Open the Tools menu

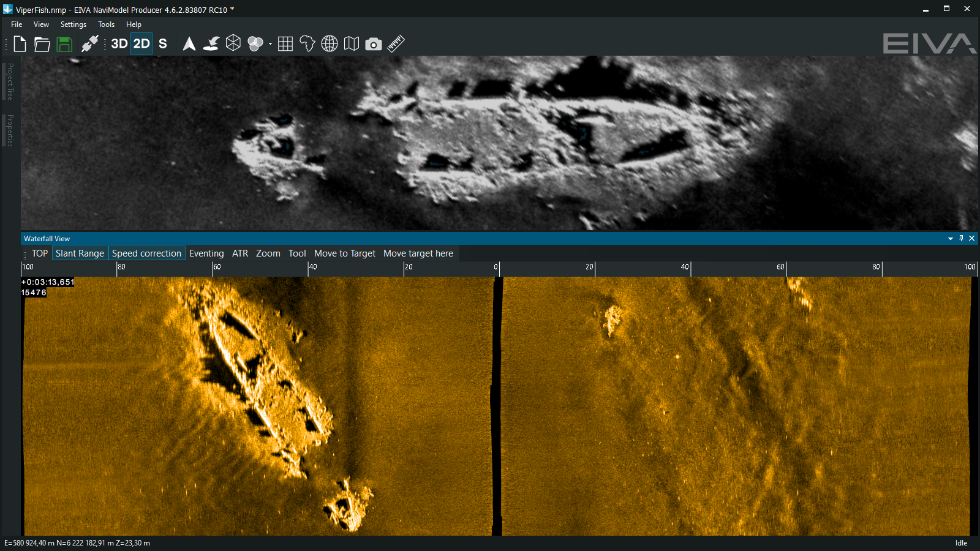tap(106, 24)
